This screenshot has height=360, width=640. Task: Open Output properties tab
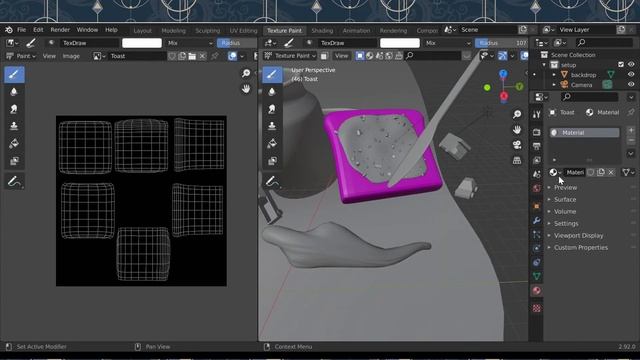tap(536, 146)
